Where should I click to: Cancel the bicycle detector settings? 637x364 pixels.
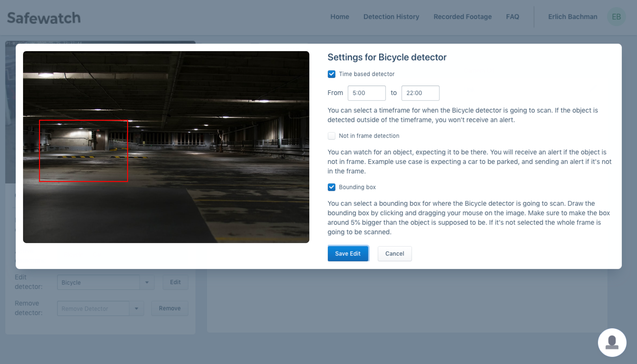(395, 254)
